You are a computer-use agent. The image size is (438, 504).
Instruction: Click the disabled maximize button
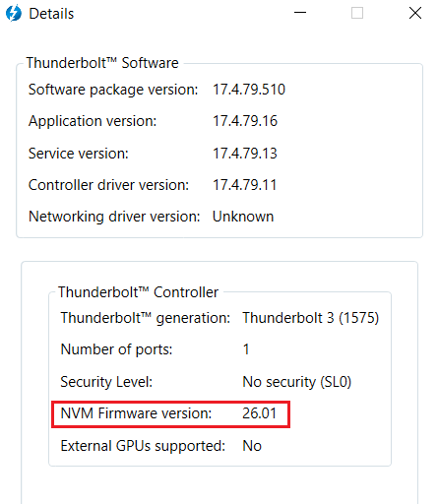[357, 13]
